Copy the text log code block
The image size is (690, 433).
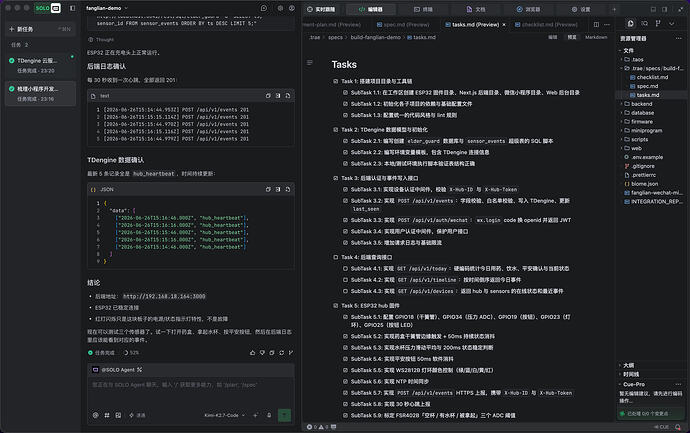pos(268,95)
